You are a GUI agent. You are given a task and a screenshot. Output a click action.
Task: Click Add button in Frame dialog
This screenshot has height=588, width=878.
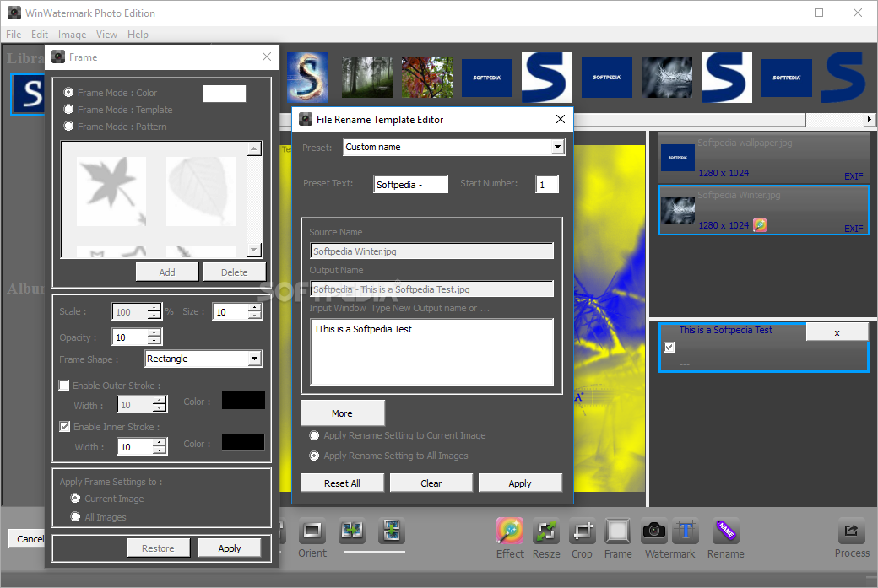click(167, 272)
